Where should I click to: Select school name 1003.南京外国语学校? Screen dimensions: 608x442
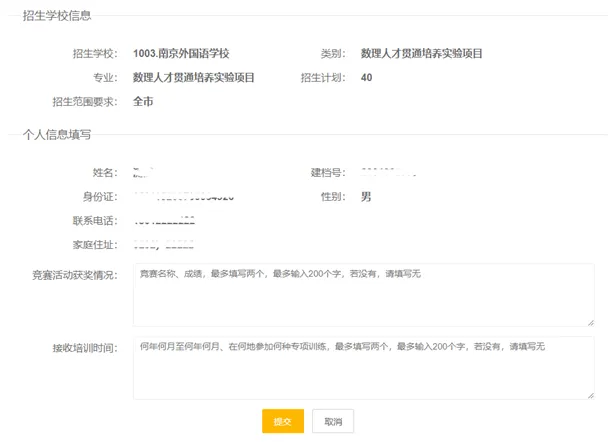181,54
